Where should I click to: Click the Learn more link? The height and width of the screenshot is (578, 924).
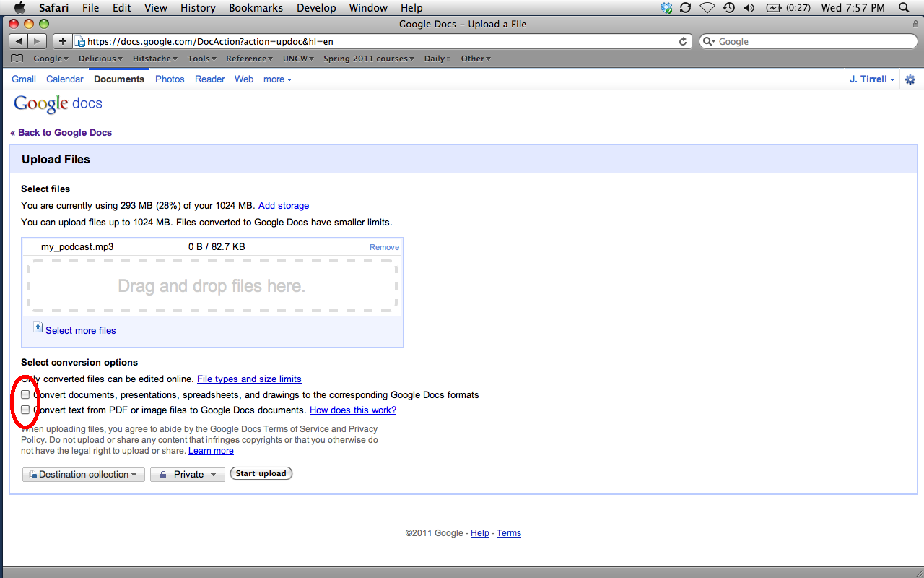point(211,451)
